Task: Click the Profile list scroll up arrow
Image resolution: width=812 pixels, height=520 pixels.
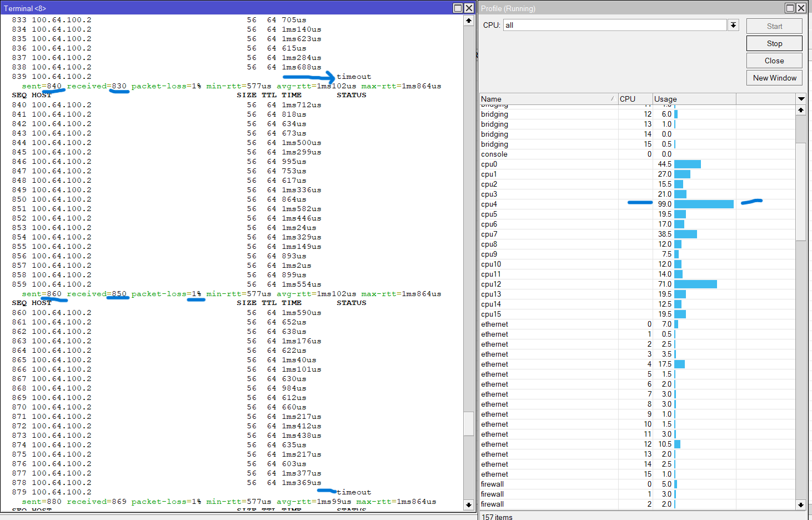Action: [800, 110]
